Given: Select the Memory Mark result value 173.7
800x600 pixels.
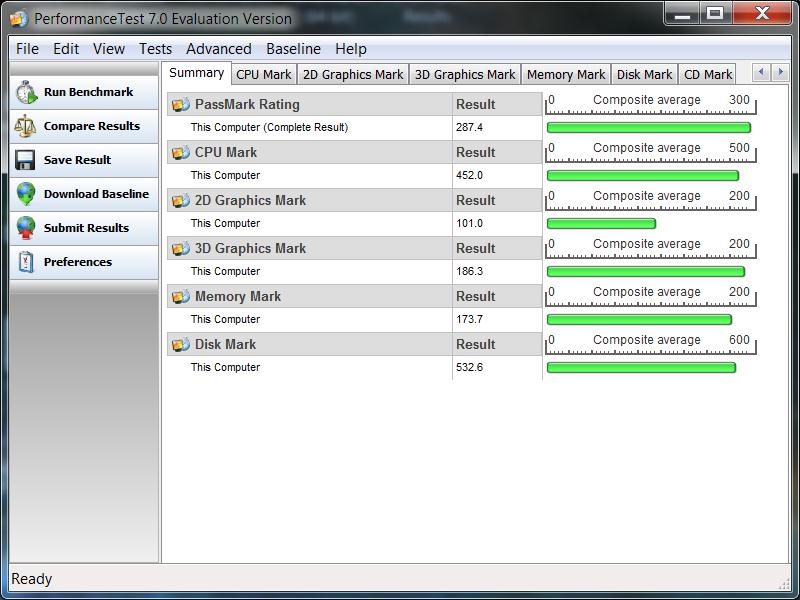Looking at the screenshot, I should click(469, 319).
